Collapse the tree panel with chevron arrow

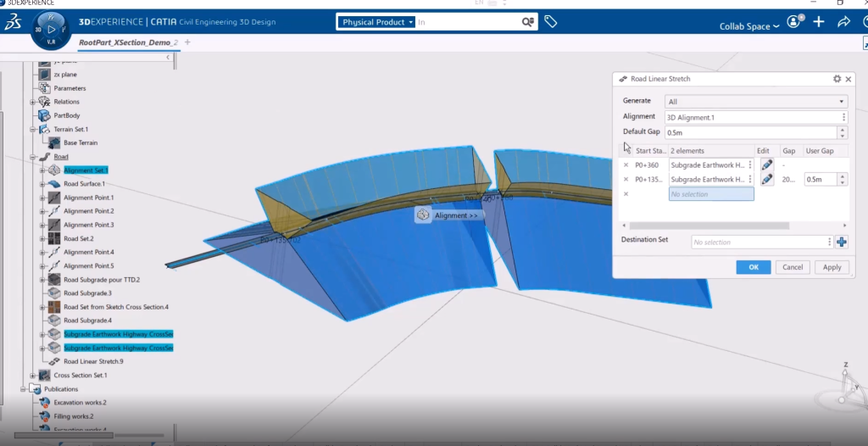click(168, 57)
